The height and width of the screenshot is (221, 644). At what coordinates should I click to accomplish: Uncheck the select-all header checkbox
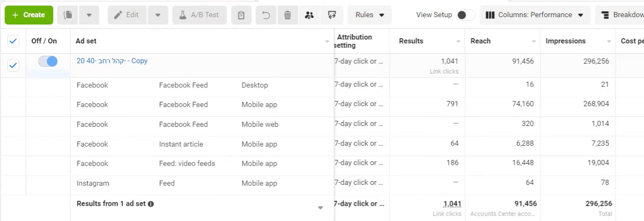[x=13, y=41]
